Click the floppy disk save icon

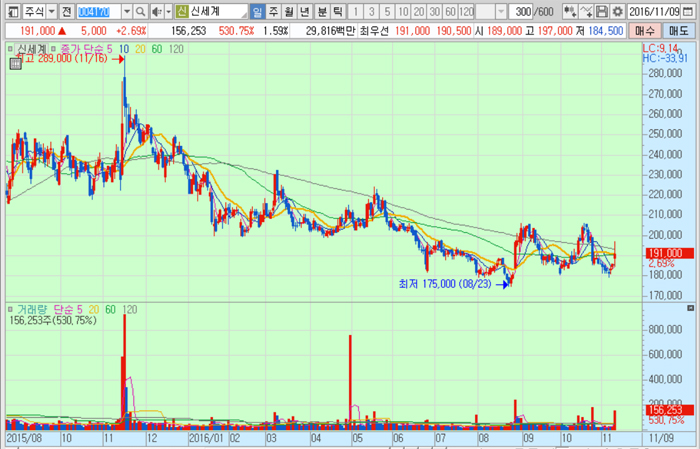tap(602, 11)
